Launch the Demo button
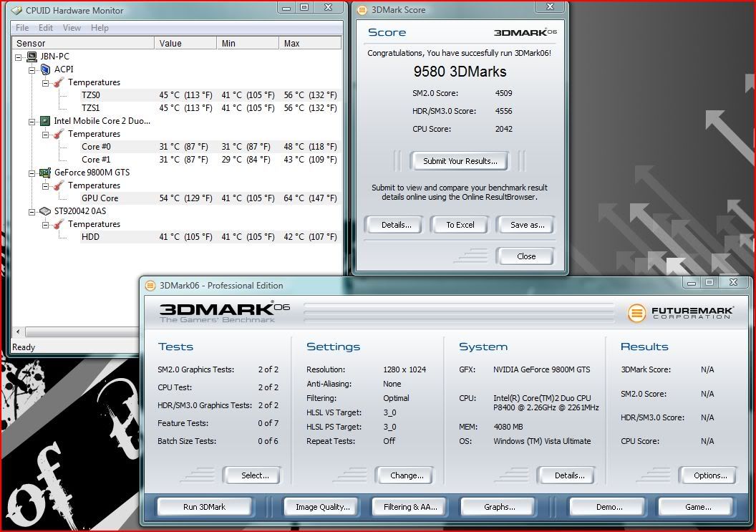 coord(609,507)
